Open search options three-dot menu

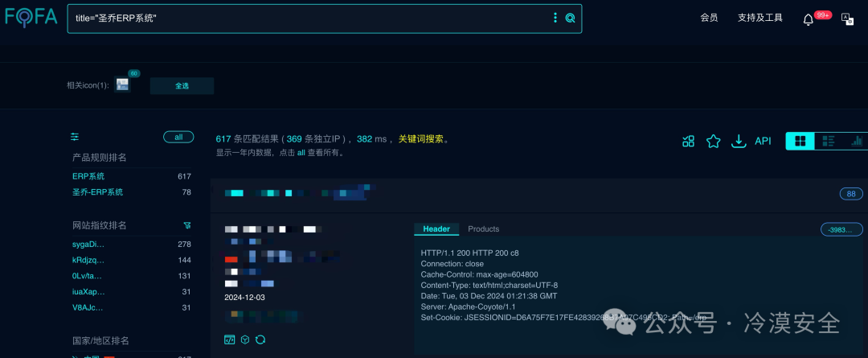[555, 19]
